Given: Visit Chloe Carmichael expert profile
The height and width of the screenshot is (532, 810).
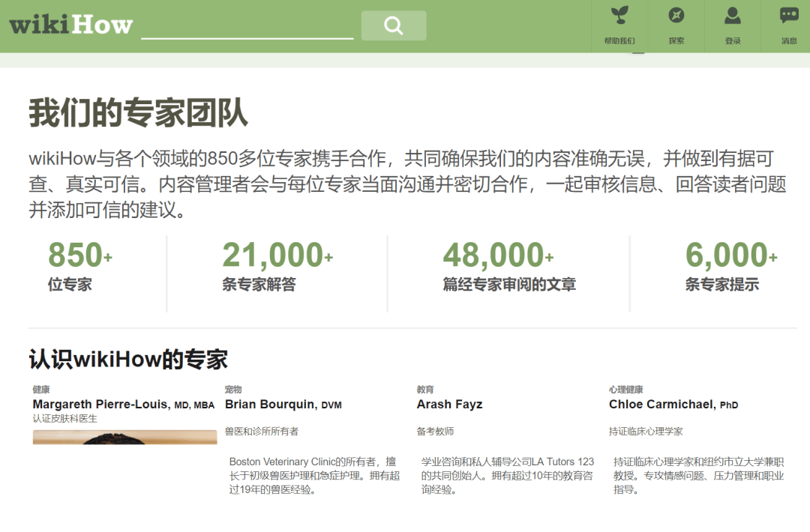Looking at the screenshot, I should pyautogui.click(x=661, y=405).
